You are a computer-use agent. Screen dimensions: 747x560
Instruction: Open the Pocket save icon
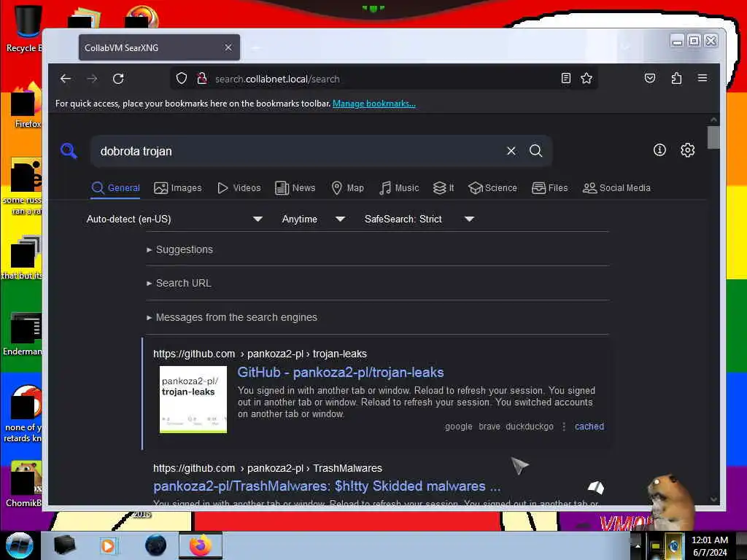tap(650, 78)
